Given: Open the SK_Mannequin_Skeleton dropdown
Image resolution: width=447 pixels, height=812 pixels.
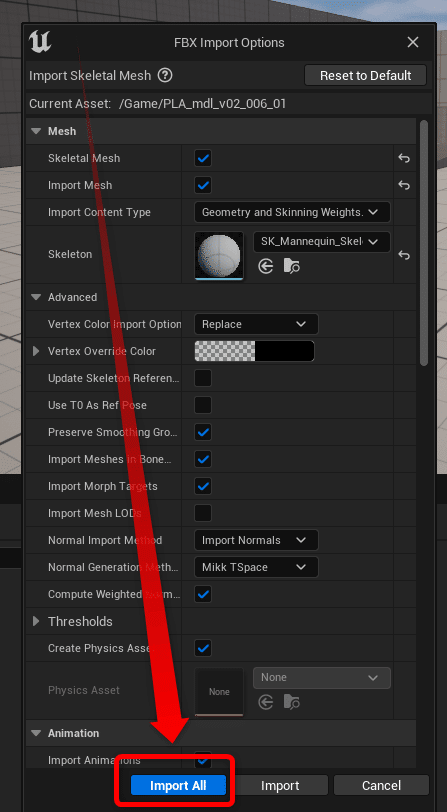Looking at the screenshot, I should coord(322,242).
